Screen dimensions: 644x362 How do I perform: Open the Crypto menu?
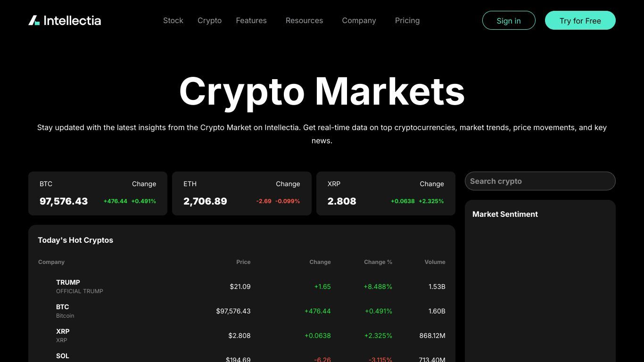click(x=209, y=20)
